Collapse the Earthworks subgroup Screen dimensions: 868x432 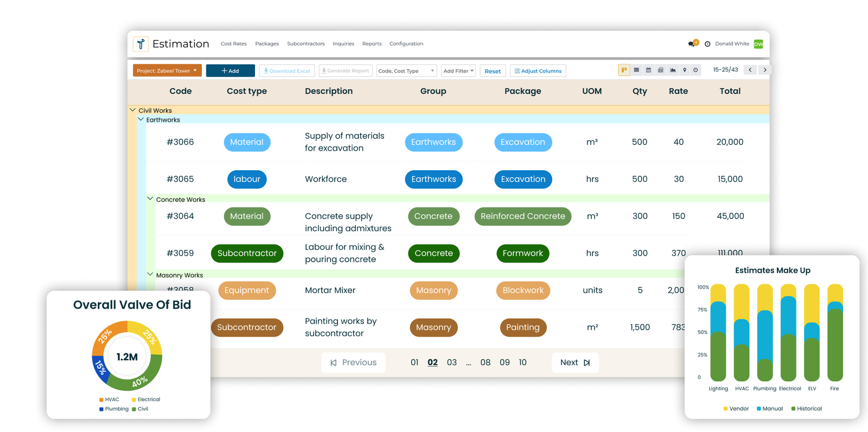[141, 119]
